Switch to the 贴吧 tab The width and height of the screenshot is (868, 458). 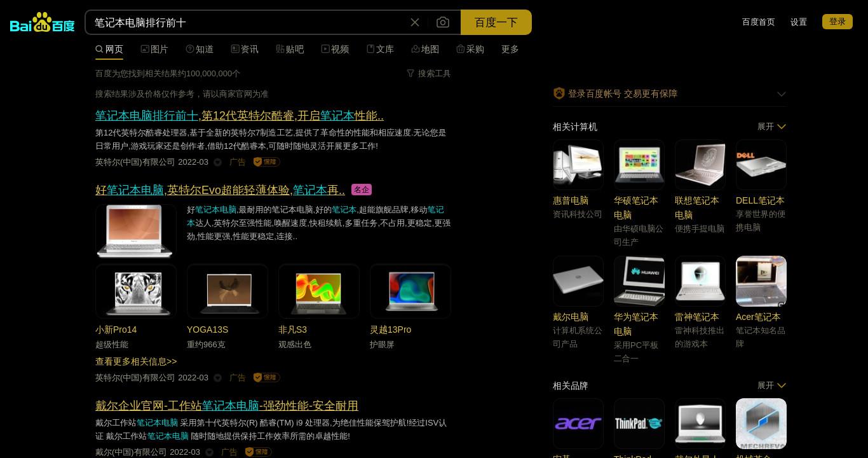coord(290,49)
